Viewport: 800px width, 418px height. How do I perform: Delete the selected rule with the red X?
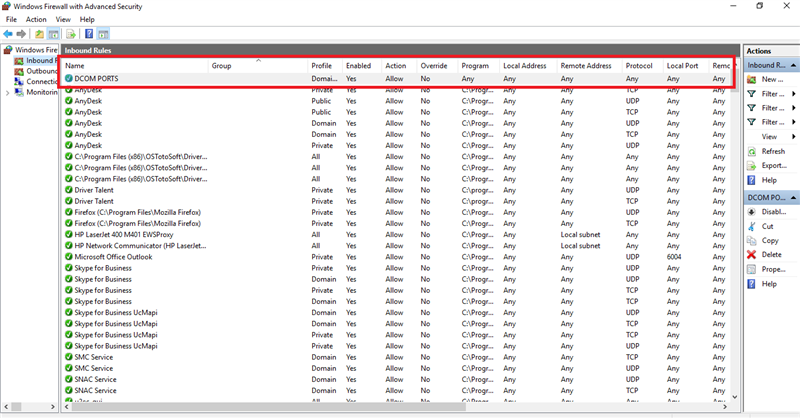point(771,255)
